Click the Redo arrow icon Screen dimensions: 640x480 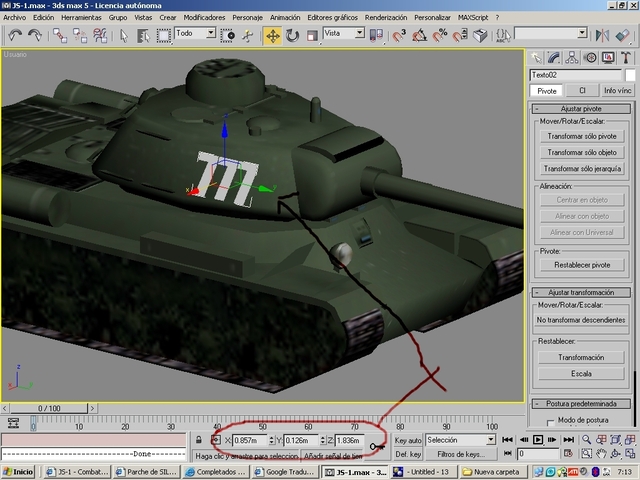pyautogui.click(x=35, y=36)
